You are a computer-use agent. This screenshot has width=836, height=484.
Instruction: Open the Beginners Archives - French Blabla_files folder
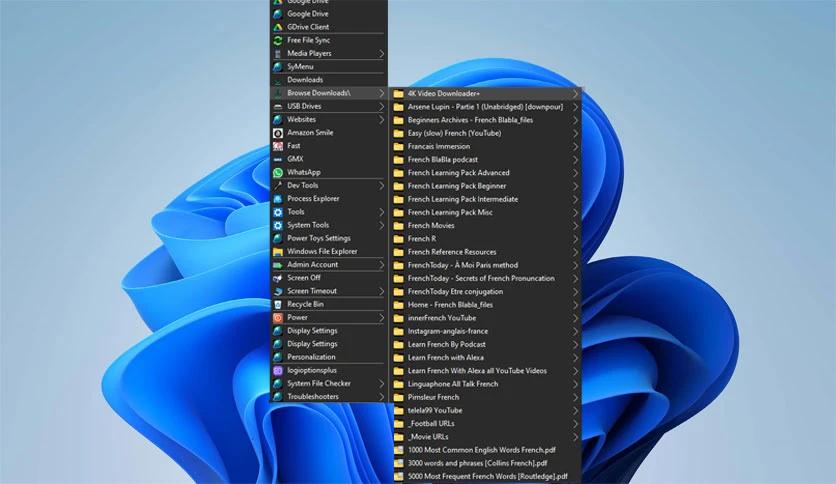coord(486,120)
